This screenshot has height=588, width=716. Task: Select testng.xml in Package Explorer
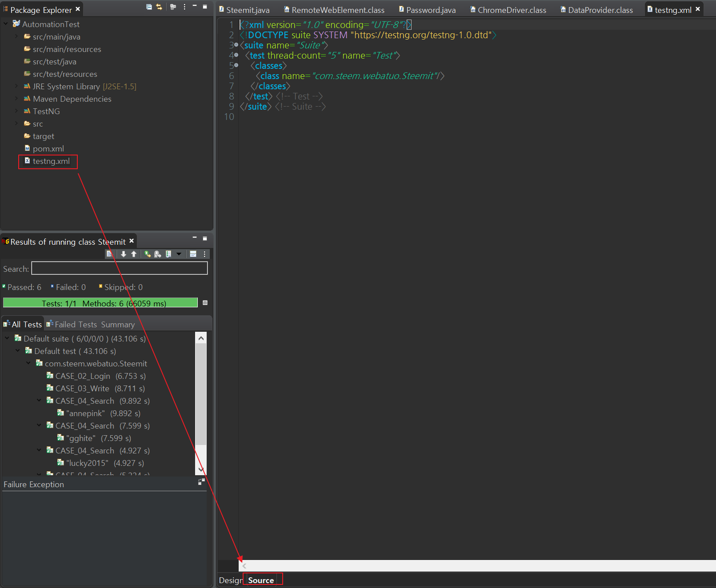point(47,161)
